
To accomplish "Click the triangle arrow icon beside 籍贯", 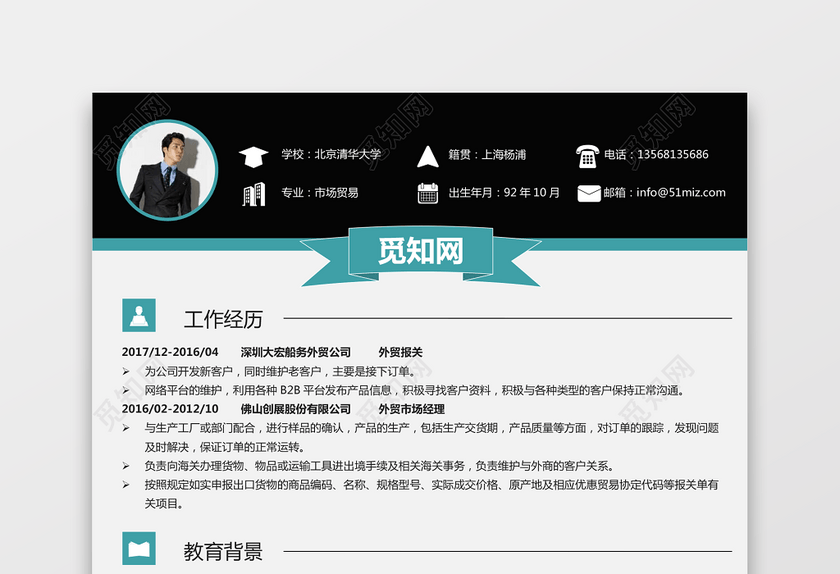I will coord(428,156).
